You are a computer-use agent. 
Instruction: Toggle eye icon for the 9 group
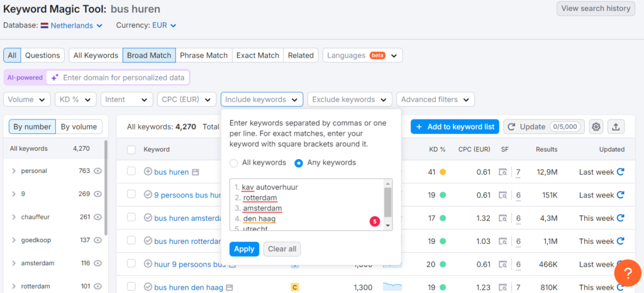pyautogui.click(x=97, y=194)
